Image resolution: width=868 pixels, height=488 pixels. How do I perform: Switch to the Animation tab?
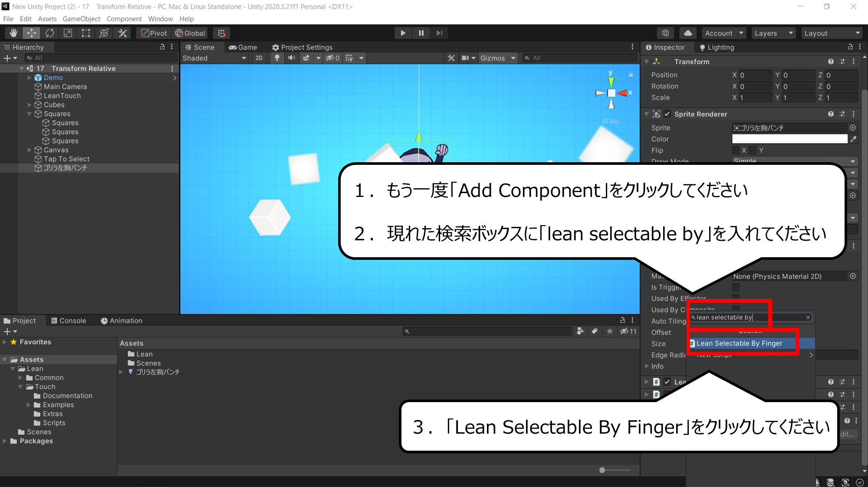click(122, 321)
